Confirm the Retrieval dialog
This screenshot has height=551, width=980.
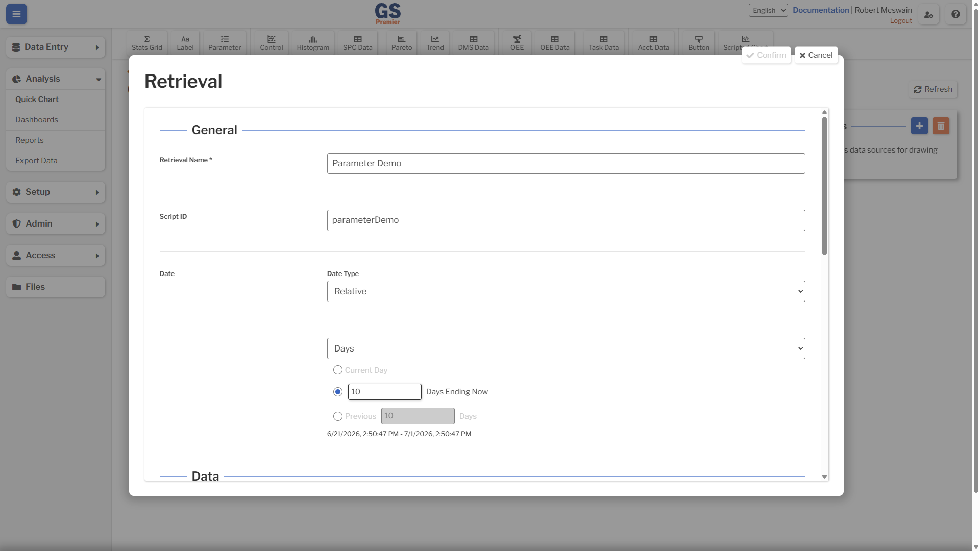[x=766, y=55]
